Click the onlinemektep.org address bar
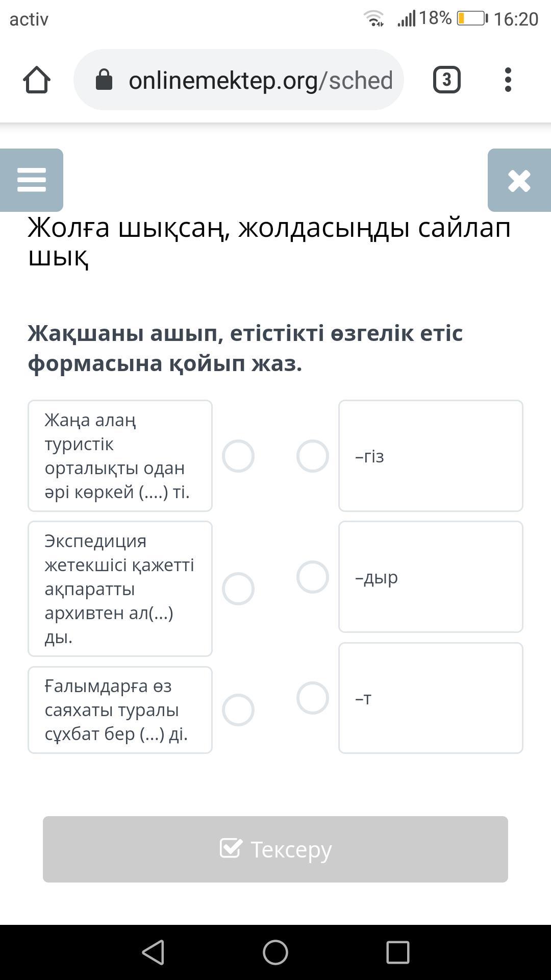551x980 pixels. (x=260, y=80)
